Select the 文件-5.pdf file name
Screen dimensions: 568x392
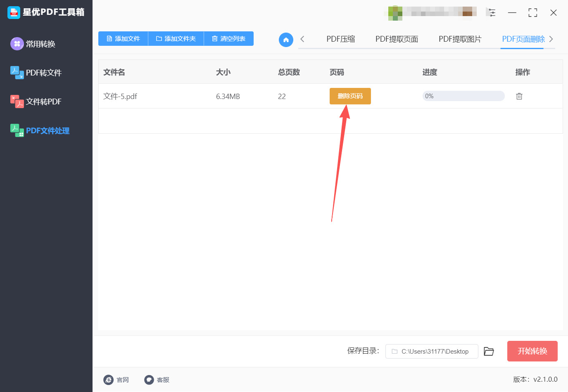[120, 96]
